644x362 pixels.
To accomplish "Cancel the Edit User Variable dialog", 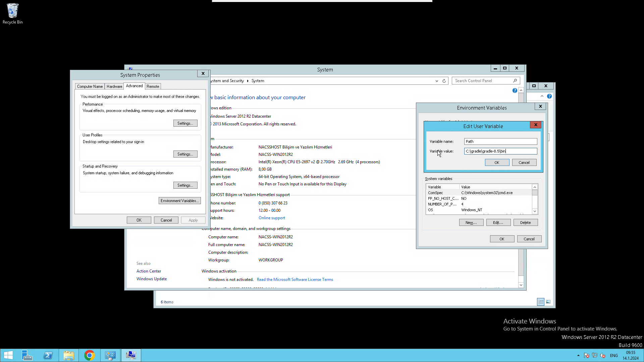I will 524,163.
